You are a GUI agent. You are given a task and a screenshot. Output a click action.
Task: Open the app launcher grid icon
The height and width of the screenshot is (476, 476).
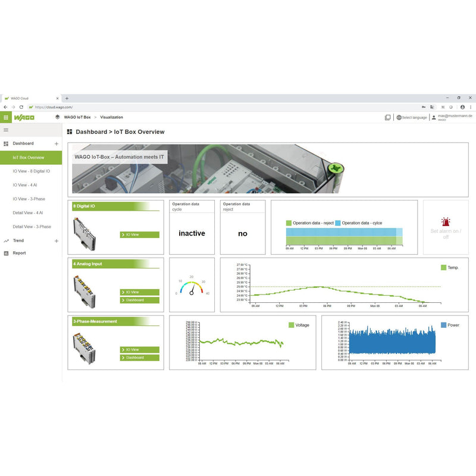6,117
